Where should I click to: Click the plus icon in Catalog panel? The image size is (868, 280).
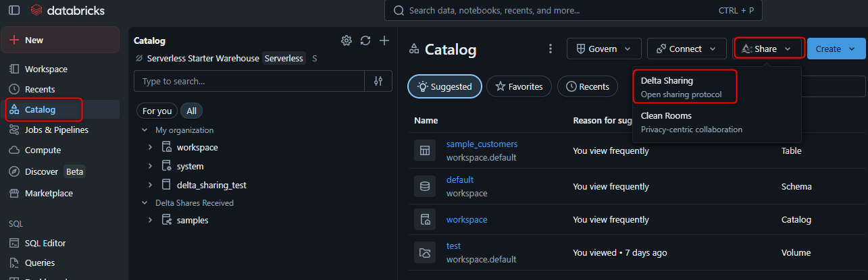tap(384, 40)
